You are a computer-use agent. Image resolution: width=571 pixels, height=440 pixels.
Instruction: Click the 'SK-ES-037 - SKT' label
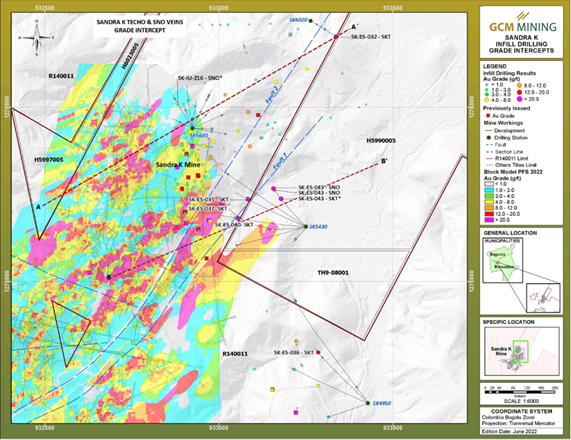208,209
